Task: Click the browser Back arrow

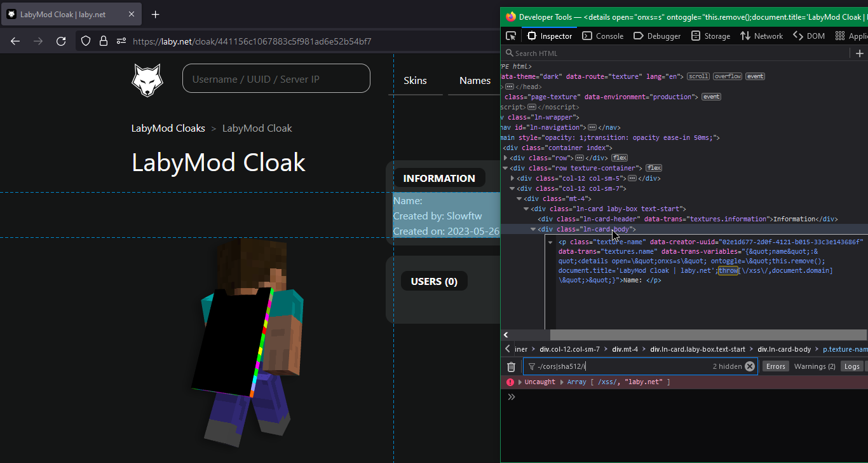Action: pyautogui.click(x=15, y=41)
